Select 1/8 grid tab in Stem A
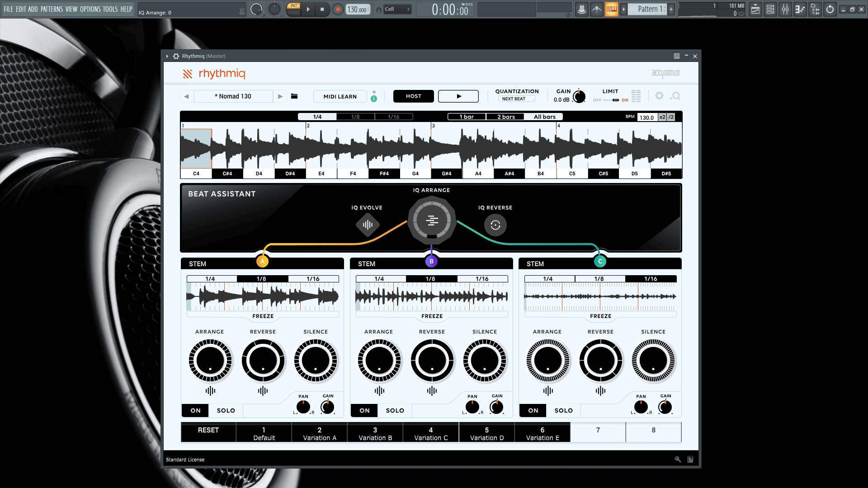The height and width of the screenshot is (488, 868). click(x=261, y=279)
